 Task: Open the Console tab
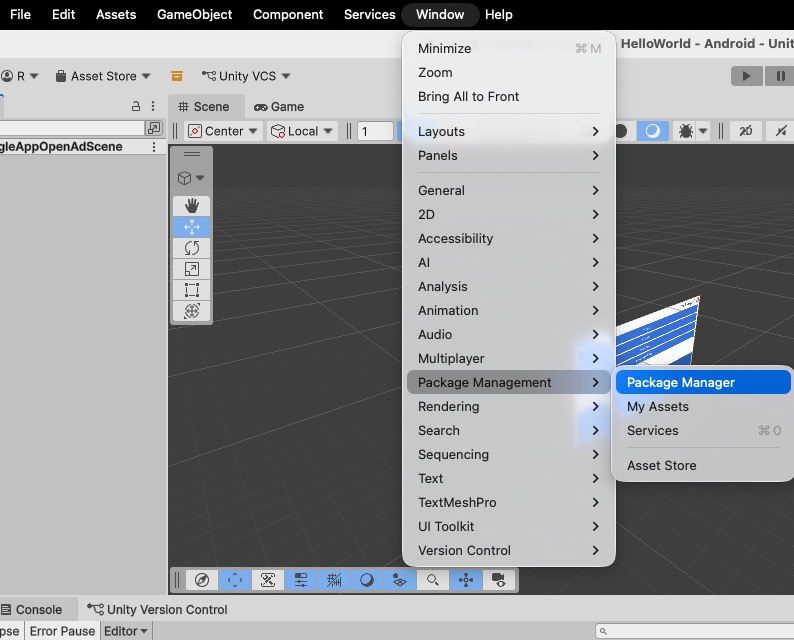click(32, 610)
